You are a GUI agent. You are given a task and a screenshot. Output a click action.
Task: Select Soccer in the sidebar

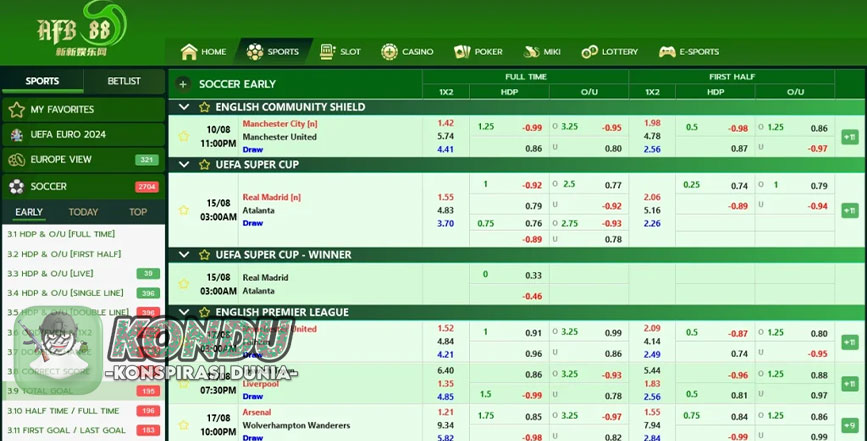83,187
